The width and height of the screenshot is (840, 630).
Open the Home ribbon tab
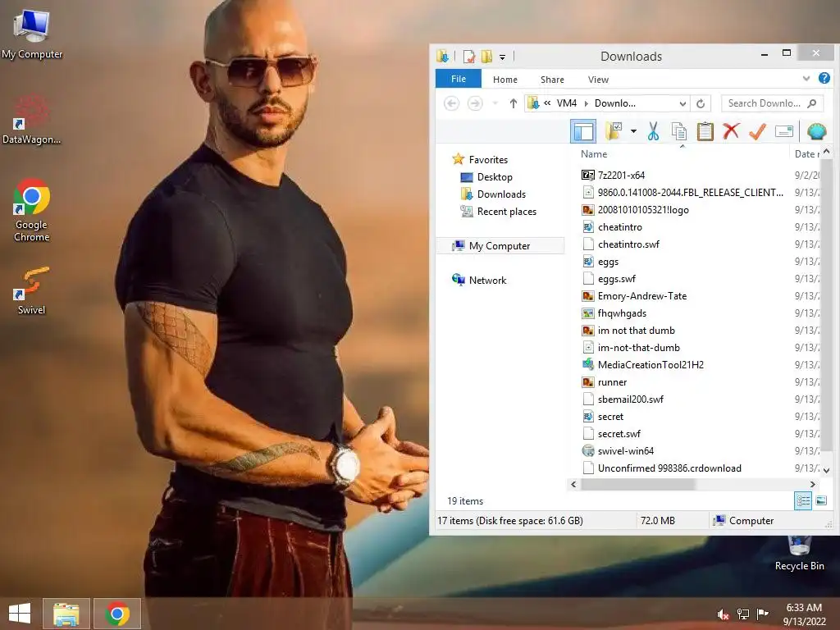coord(505,80)
